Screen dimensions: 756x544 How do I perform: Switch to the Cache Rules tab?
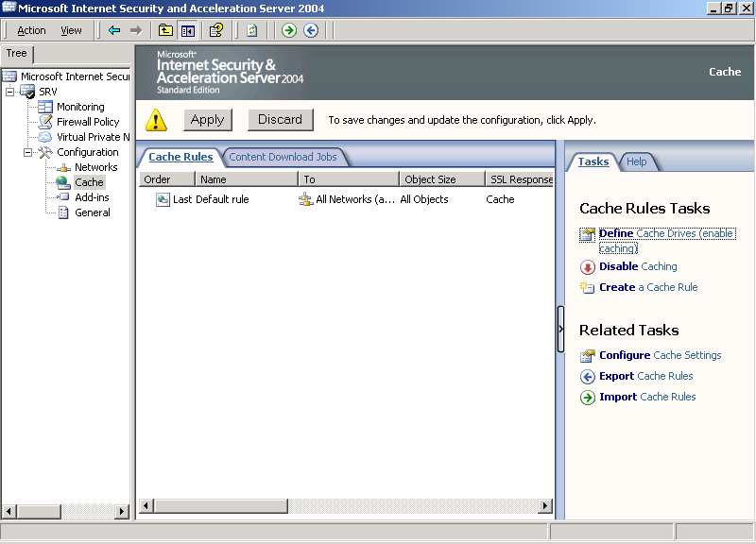180,157
